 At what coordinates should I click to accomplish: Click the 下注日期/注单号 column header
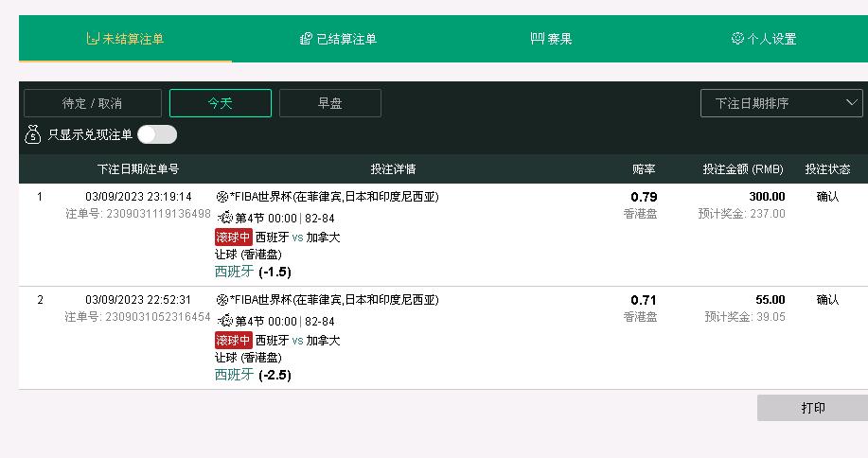coord(138,169)
